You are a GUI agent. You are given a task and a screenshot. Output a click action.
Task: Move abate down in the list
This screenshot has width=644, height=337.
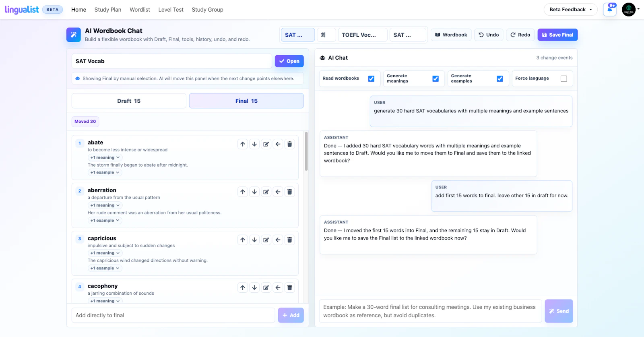(254, 144)
